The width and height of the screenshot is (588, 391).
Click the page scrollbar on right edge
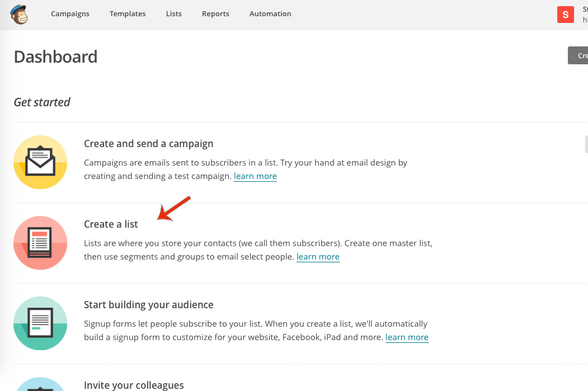586,144
